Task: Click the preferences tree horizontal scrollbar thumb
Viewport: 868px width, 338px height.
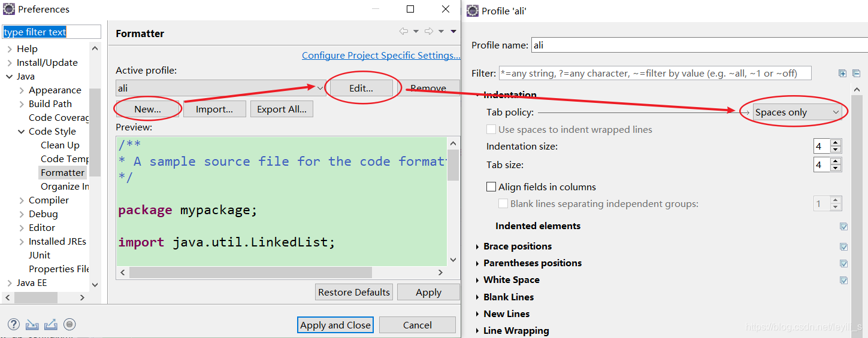Action: click(x=36, y=297)
